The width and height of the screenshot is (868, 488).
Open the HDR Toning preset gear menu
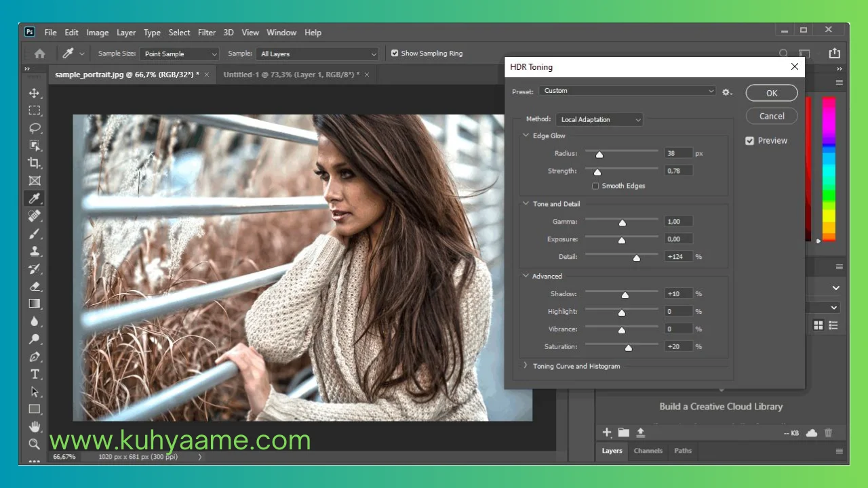click(x=727, y=91)
